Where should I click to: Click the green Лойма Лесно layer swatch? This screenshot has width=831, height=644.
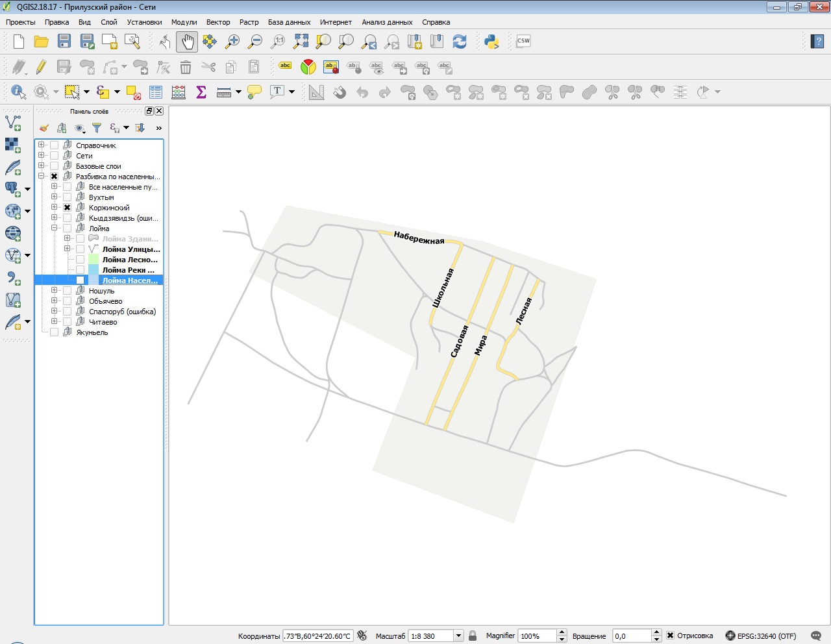click(x=93, y=260)
